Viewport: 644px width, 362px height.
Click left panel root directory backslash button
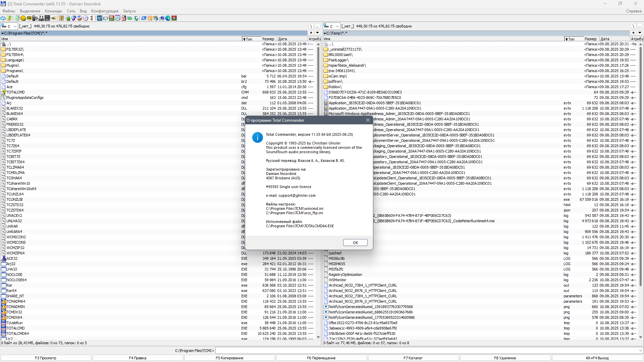(311, 26)
